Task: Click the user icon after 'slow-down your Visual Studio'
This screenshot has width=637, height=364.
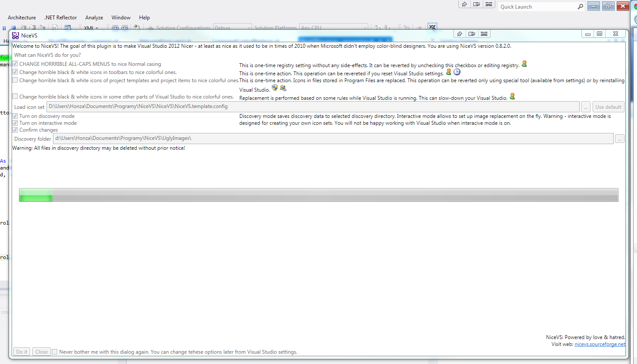Action: (x=512, y=96)
